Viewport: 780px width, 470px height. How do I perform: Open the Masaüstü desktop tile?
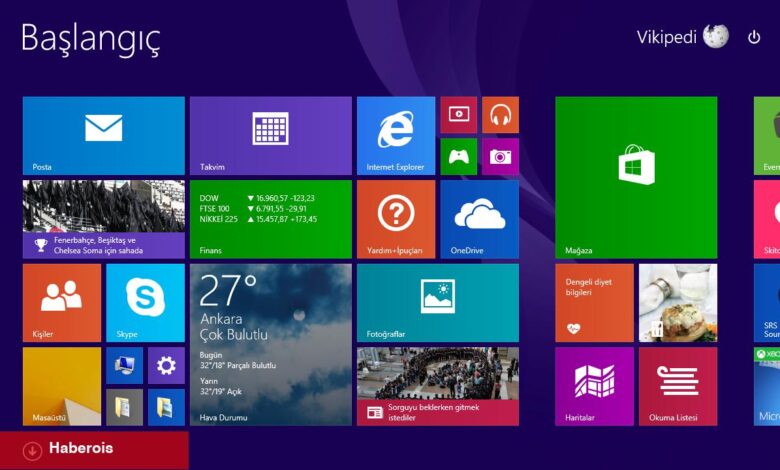click(62, 386)
